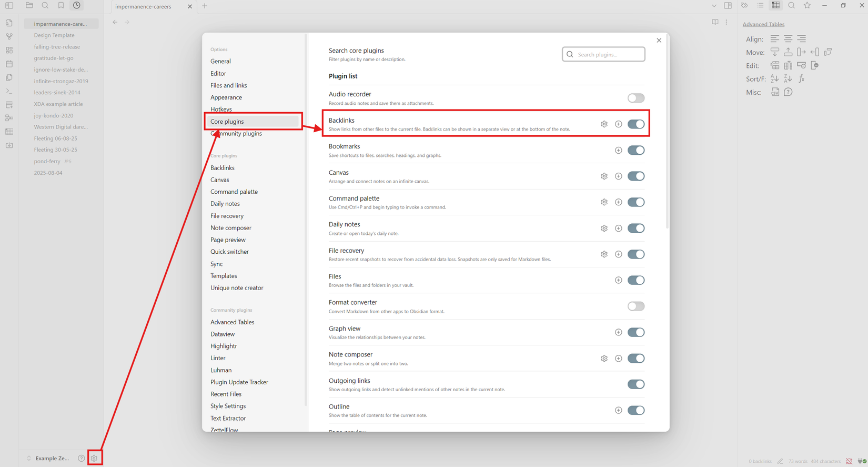This screenshot has width=868, height=467.
Task: Click the sort ascending icon in Sort/F row
Action: [775, 79]
